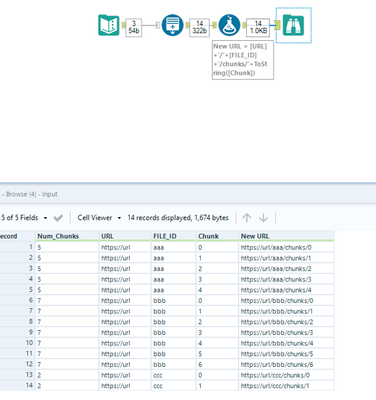The image size is (376, 400).
Task: Click the 14 records 322b connection label
Action: 199,27
